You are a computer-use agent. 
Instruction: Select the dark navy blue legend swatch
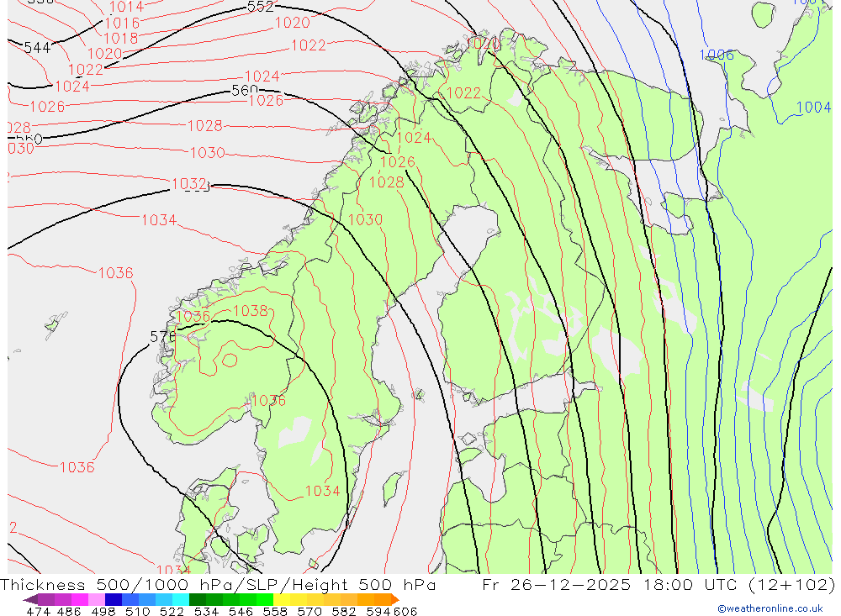click(114, 599)
